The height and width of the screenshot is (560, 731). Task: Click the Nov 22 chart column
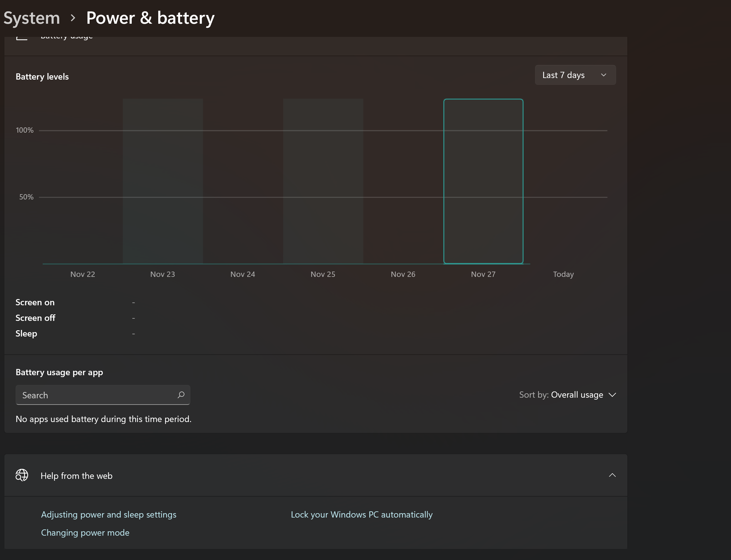tap(83, 181)
